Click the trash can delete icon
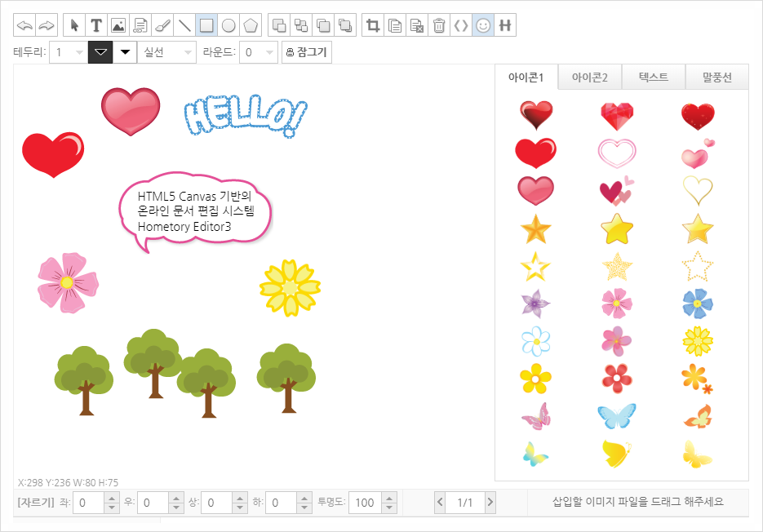763x532 pixels. coord(439,25)
